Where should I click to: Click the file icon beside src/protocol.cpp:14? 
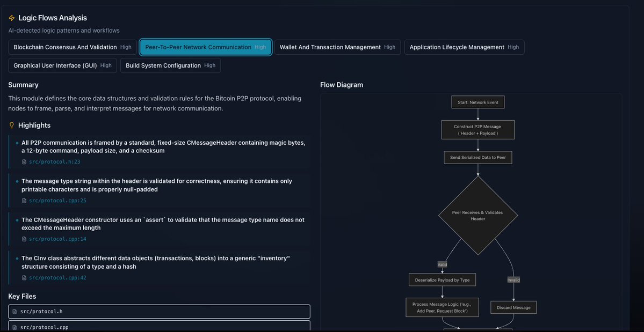24,239
